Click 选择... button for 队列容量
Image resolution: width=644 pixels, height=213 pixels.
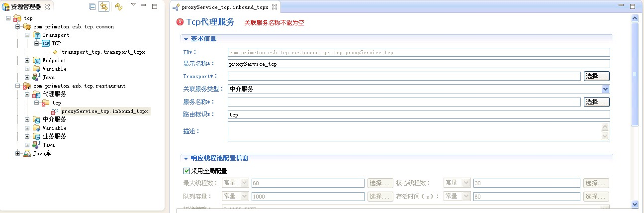pos(380,197)
